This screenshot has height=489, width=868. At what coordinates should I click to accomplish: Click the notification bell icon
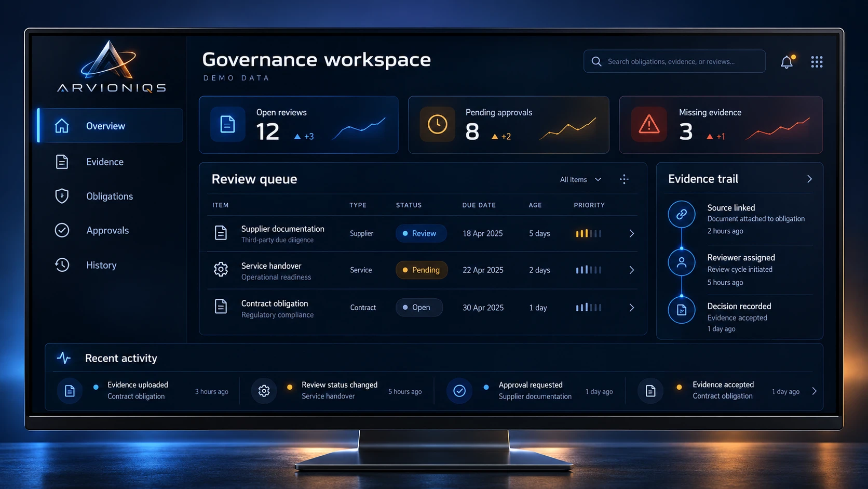[788, 62]
